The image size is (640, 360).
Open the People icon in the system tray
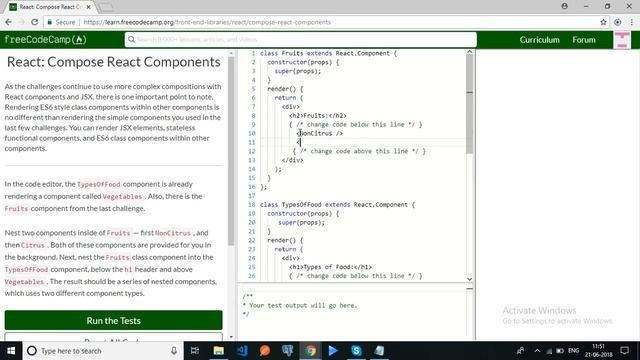[520, 351]
